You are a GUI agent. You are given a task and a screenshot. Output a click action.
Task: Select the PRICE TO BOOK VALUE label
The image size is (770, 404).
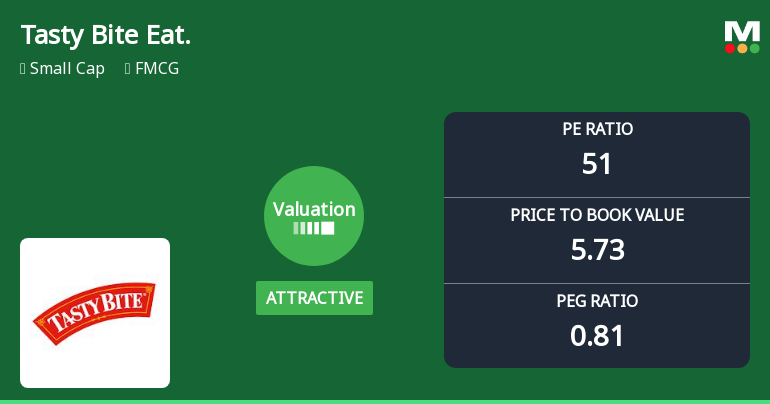(597, 215)
